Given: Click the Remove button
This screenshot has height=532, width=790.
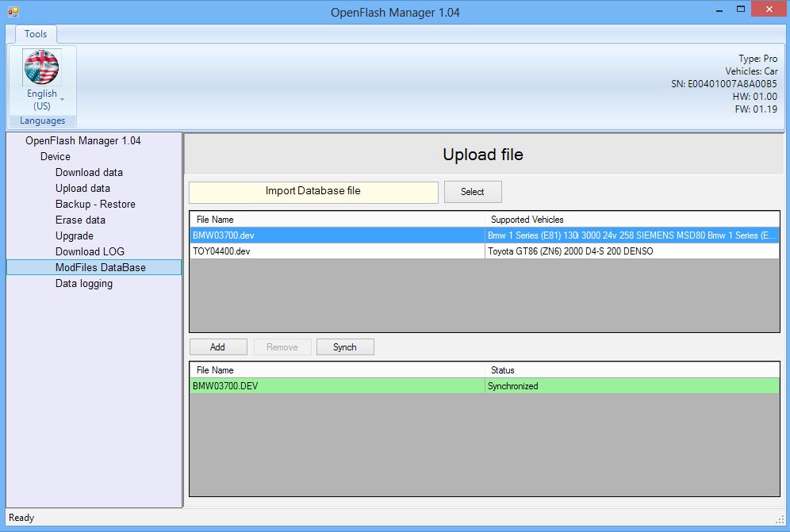Looking at the screenshot, I should tap(282, 347).
